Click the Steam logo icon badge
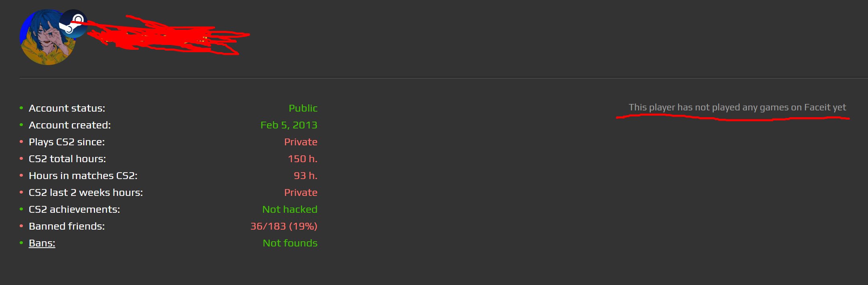 click(x=73, y=24)
